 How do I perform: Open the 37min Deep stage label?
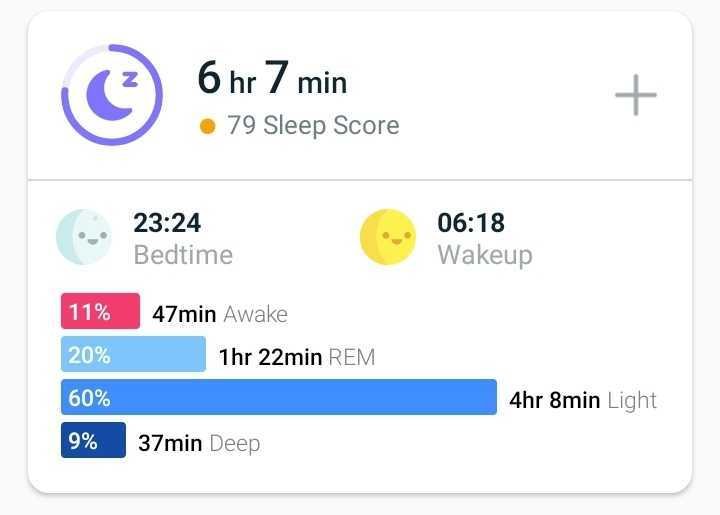click(199, 443)
